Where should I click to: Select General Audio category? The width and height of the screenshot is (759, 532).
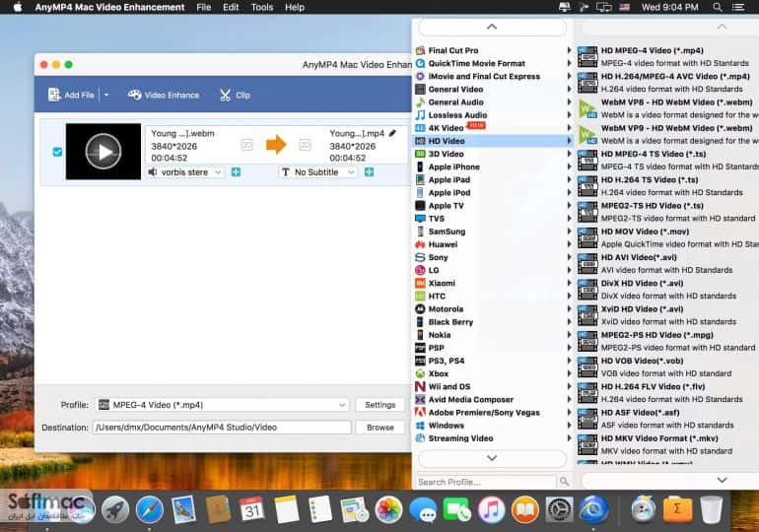click(x=493, y=102)
